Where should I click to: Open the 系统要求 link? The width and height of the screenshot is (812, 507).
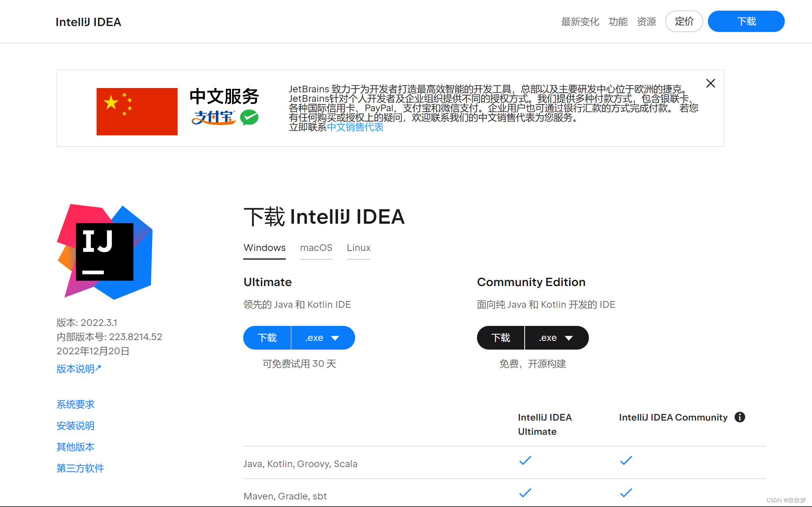click(x=75, y=404)
